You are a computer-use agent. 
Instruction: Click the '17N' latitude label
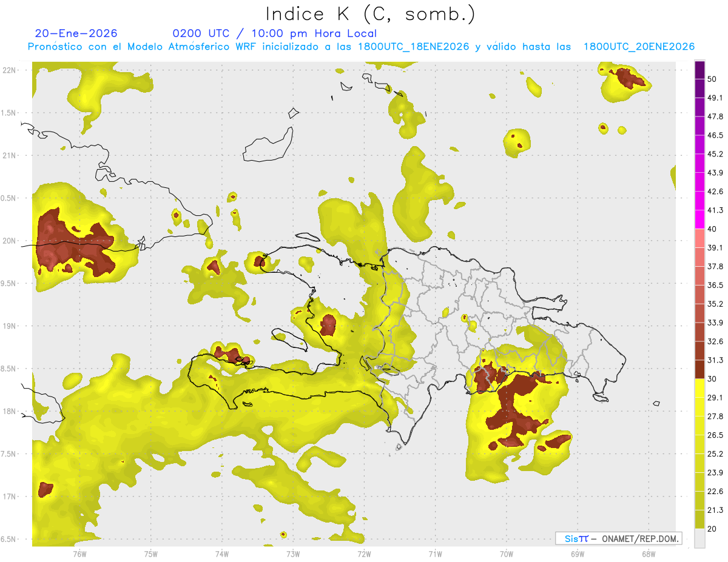pyautogui.click(x=9, y=497)
